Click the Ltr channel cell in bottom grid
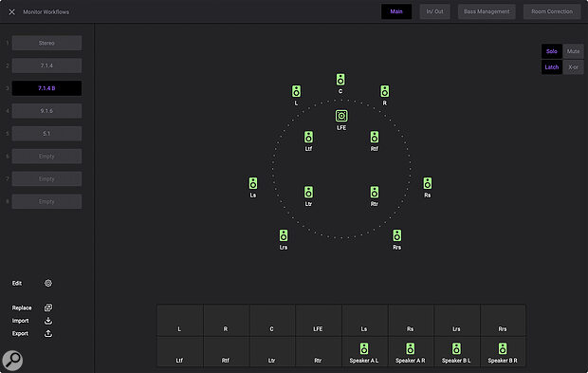This screenshot has height=373, width=588. pos(272,351)
